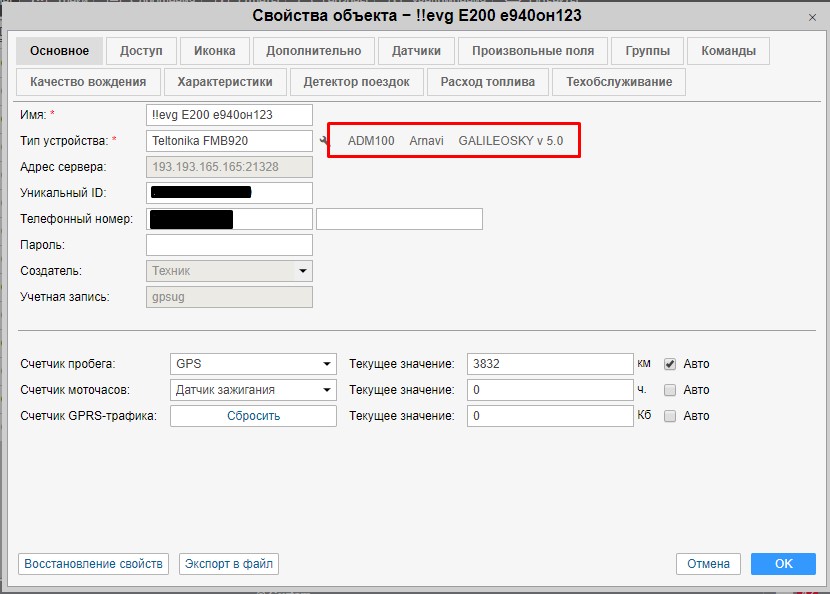This screenshot has width=830, height=594.
Task: Close the object properties dialog
Action: click(812, 17)
